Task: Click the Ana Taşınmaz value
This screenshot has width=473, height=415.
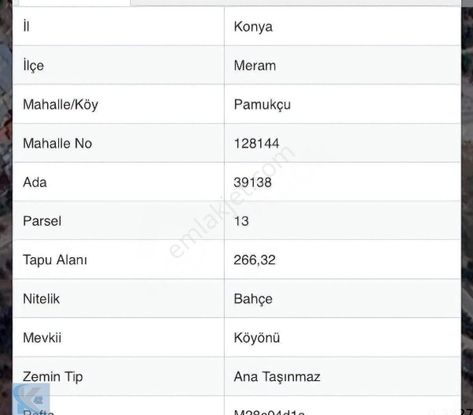Action: point(277,377)
